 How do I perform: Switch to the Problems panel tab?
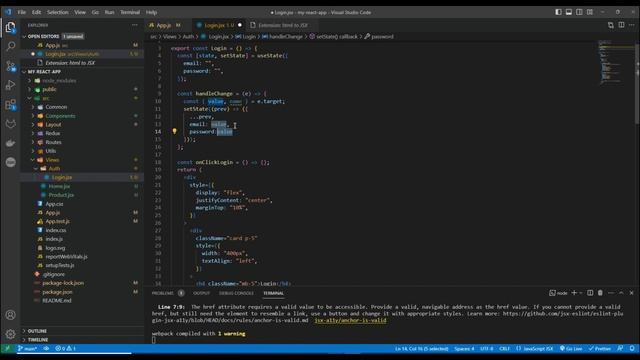click(x=162, y=293)
